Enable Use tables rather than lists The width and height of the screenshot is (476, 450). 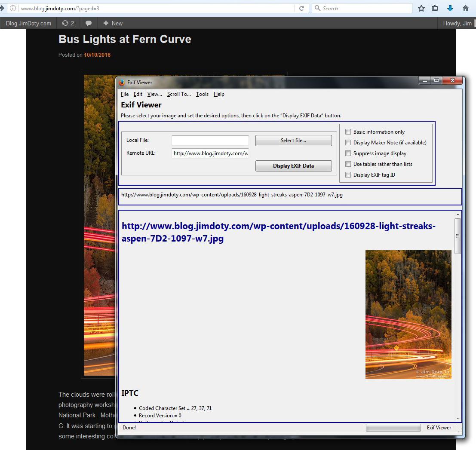(x=348, y=164)
